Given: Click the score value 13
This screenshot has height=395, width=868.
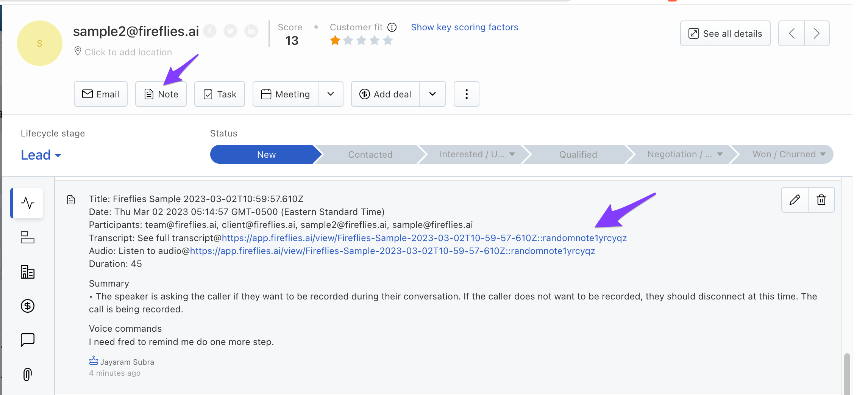Looking at the screenshot, I should [x=292, y=41].
